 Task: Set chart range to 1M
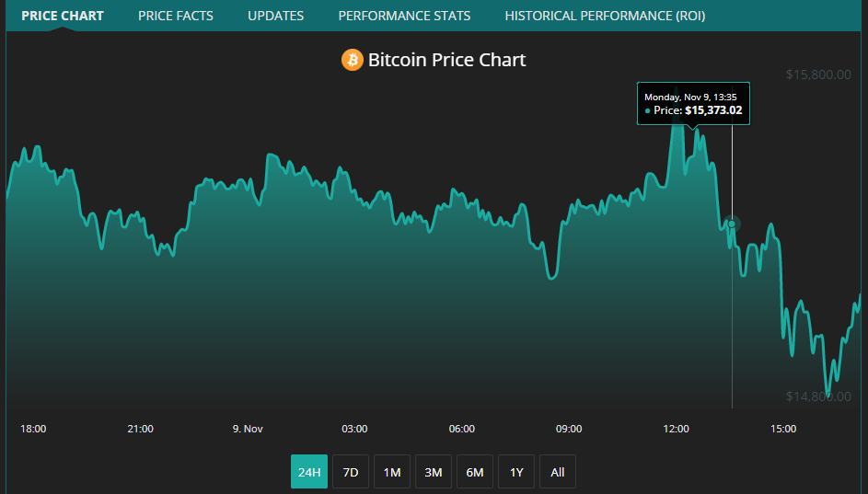click(392, 472)
